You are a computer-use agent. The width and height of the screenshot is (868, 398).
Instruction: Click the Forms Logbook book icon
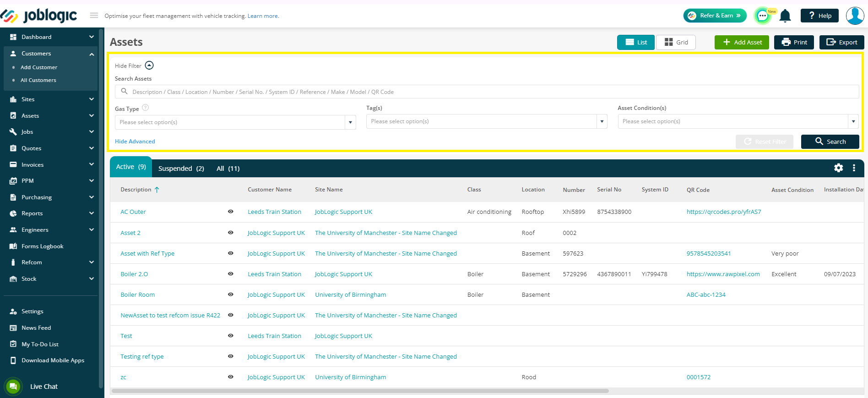click(13, 246)
